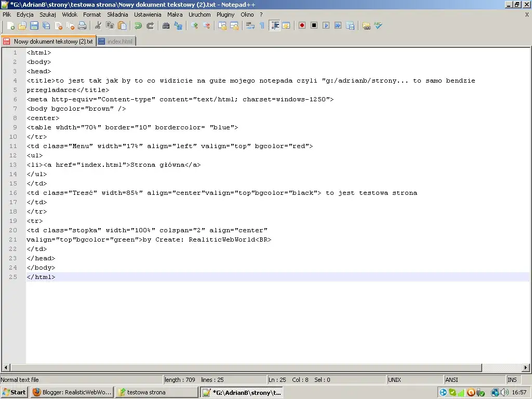Image resolution: width=532 pixels, height=399 pixels.
Task: Close document with menu bar X
Action: (527, 15)
